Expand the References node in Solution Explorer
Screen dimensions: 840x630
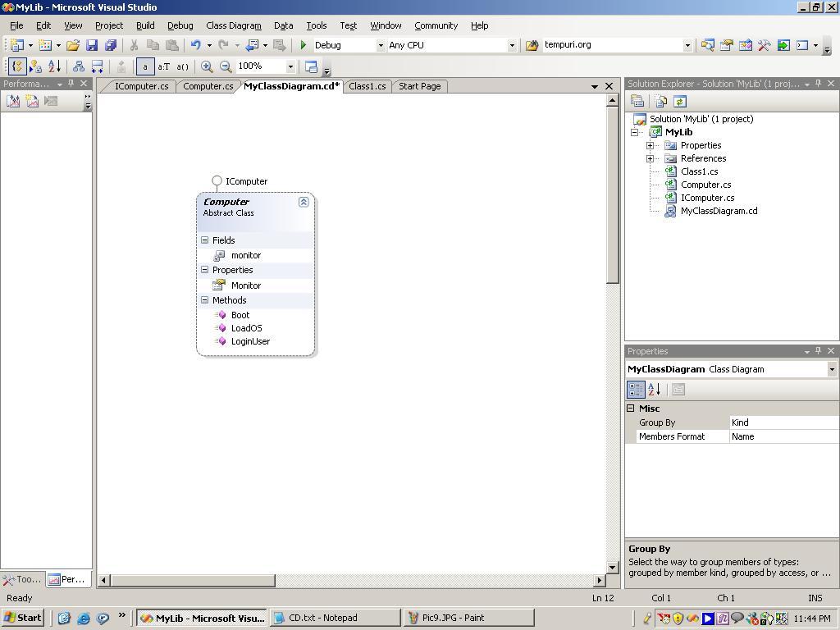pyautogui.click(x=650, y=158)
